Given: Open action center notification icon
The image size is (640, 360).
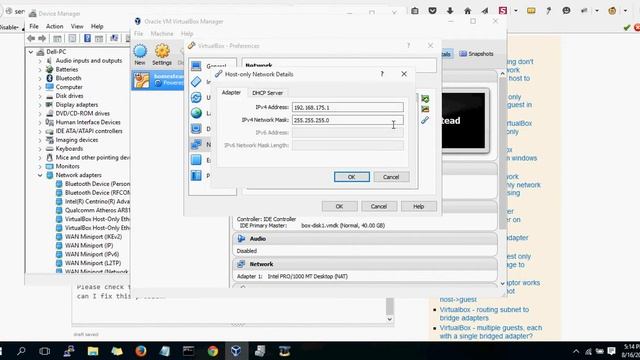Looking at the screenshot, I should 611,351.
